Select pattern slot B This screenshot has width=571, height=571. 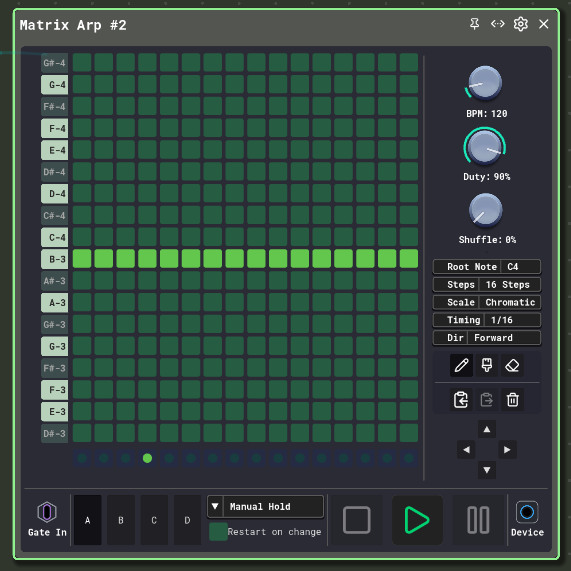click(121, 520)
